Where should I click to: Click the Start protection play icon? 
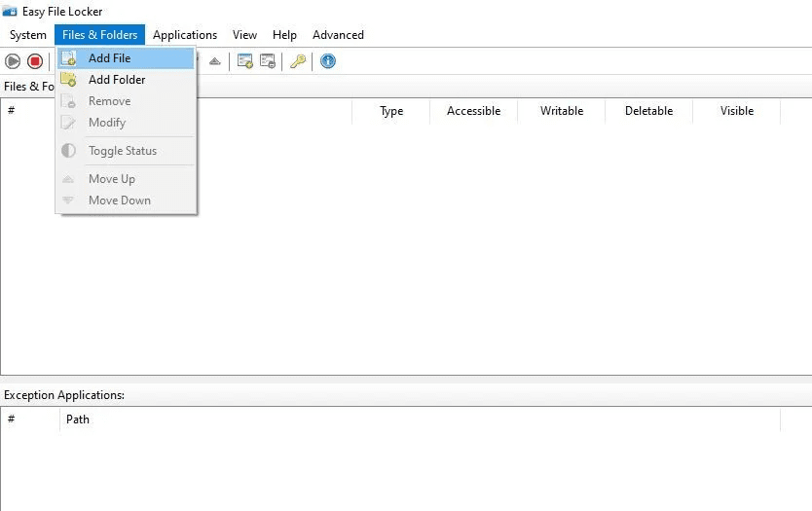click(13, 61)
